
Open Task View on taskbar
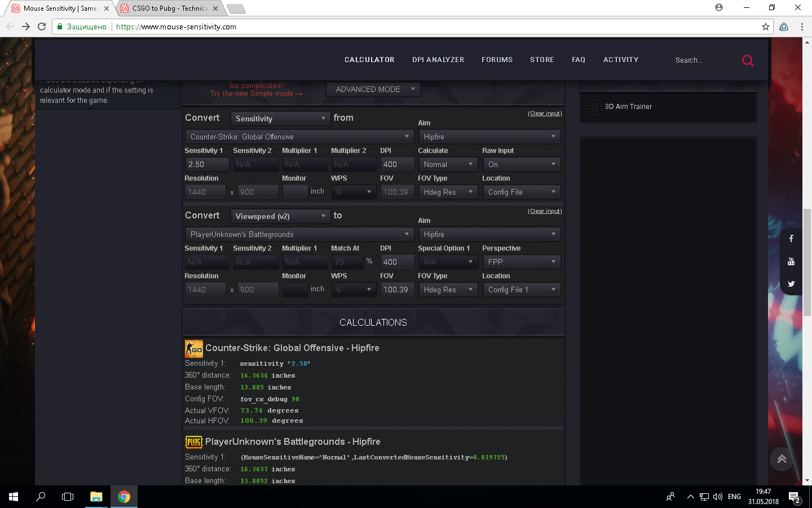pyautogui.click(x=68, y=497)
